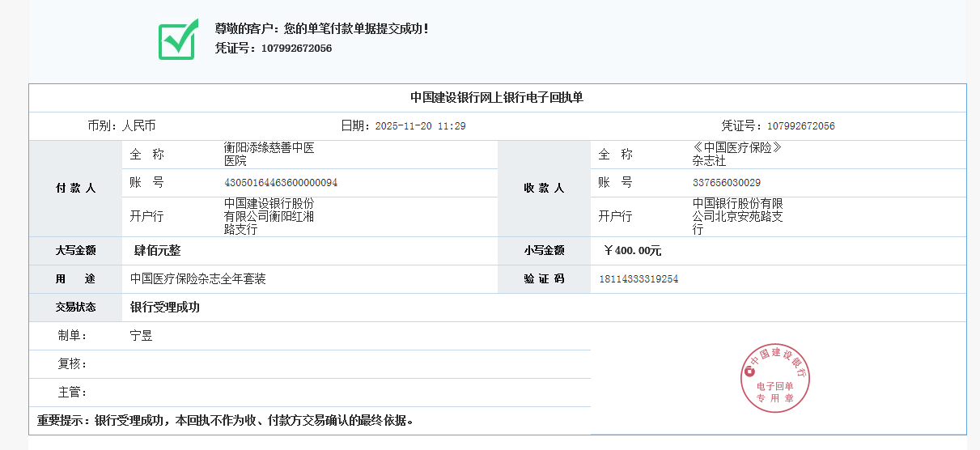
Task: Click the date 2025-11-20 11:29
Action: tap(420, 126)
